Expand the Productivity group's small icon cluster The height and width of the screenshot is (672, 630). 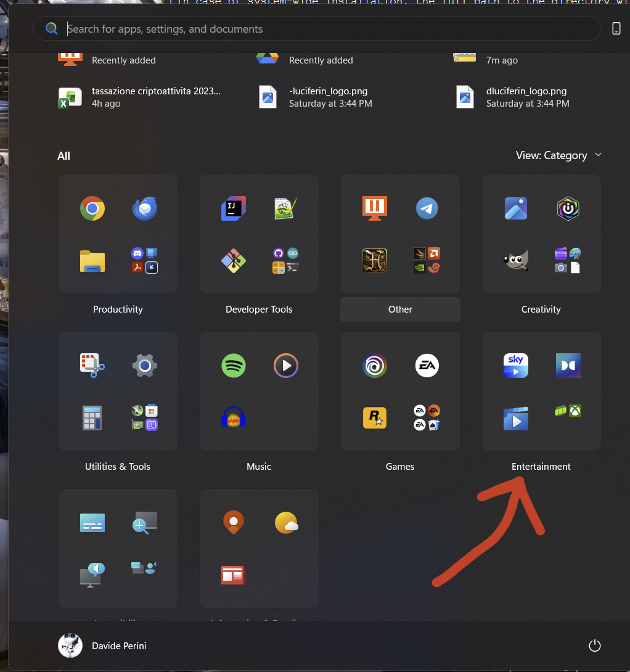[145, 260]
